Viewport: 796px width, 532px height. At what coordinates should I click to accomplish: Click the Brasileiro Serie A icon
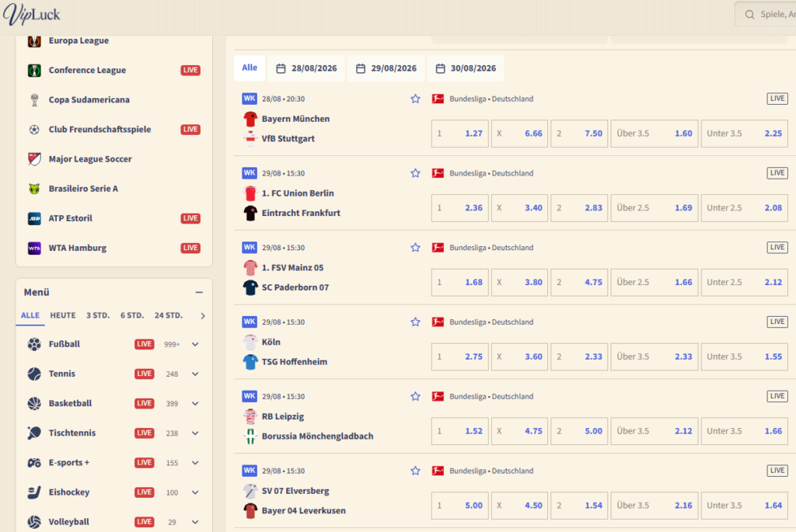coord(34,189)
